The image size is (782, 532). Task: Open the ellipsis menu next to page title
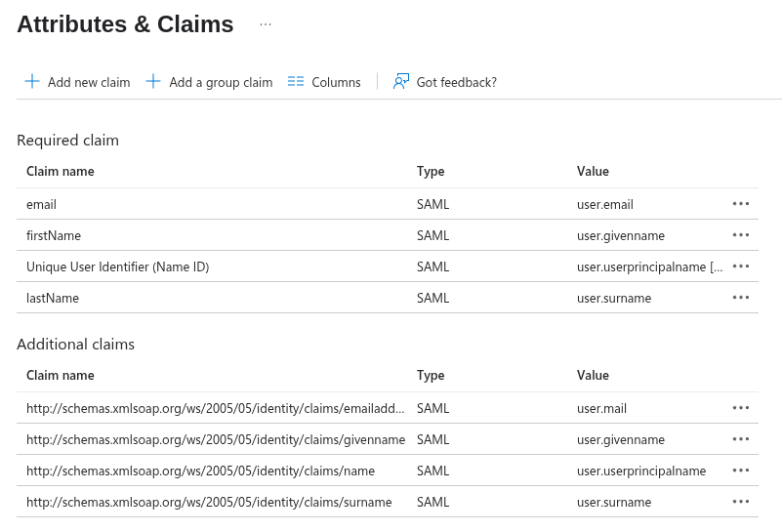point(266,24)
